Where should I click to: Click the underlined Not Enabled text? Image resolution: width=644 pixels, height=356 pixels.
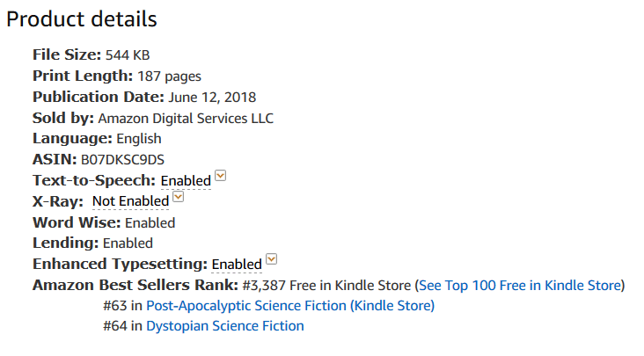click(x=130, y=201)
